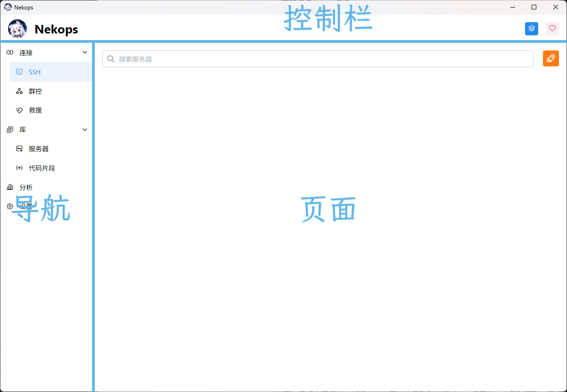Click the Nekops avatar logo

[17, 29]
